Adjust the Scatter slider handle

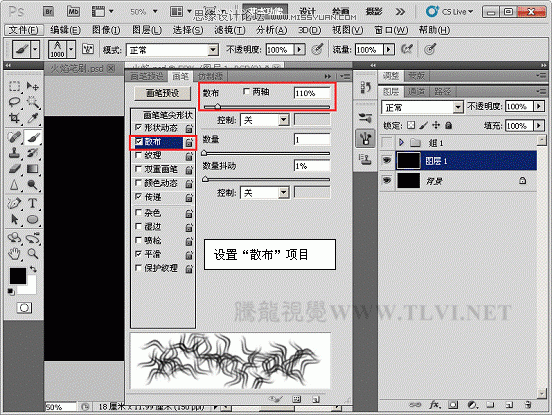click(218, 106)
